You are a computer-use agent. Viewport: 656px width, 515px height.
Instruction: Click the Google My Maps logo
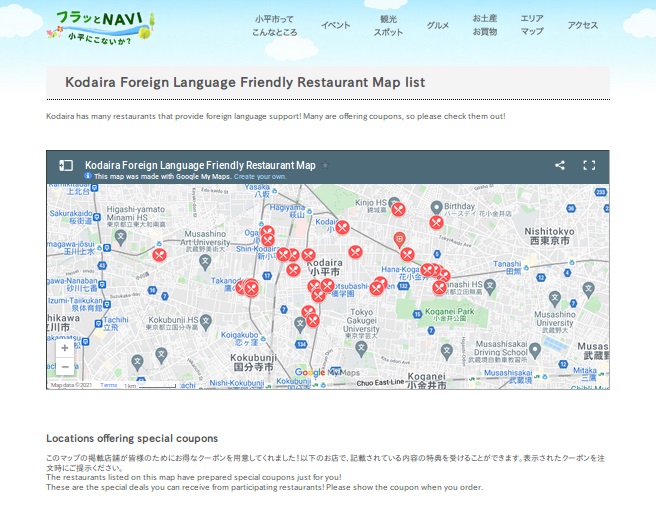(327, 372)
